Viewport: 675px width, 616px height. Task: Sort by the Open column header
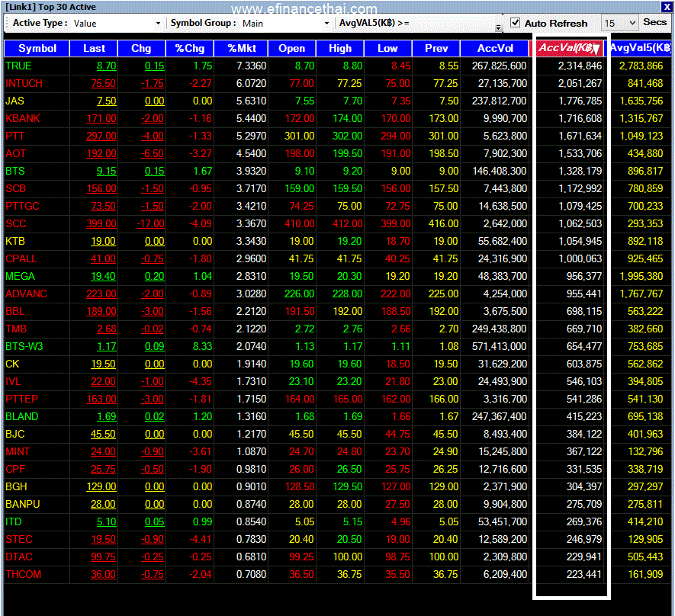(x=292, y=48)
